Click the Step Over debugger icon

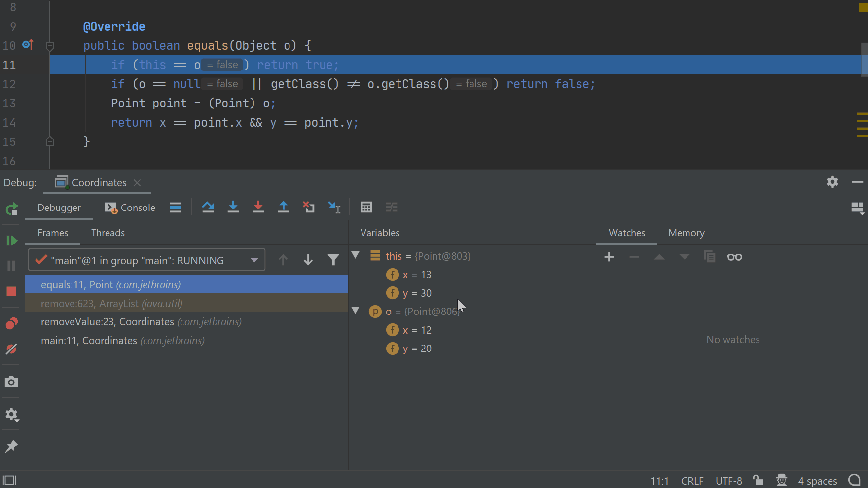click(208, 208)
